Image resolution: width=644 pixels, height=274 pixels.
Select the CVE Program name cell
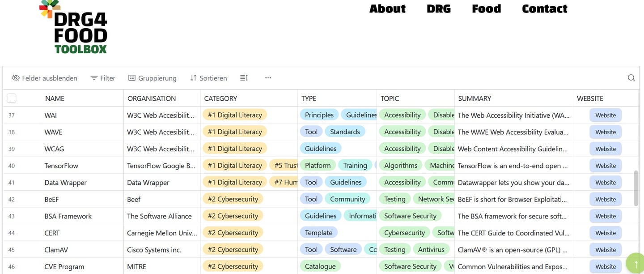[82, 266]
